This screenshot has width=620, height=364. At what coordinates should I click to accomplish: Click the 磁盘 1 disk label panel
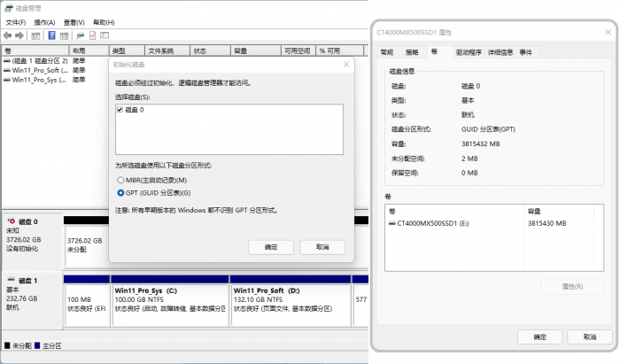click(x=33, y=300)
